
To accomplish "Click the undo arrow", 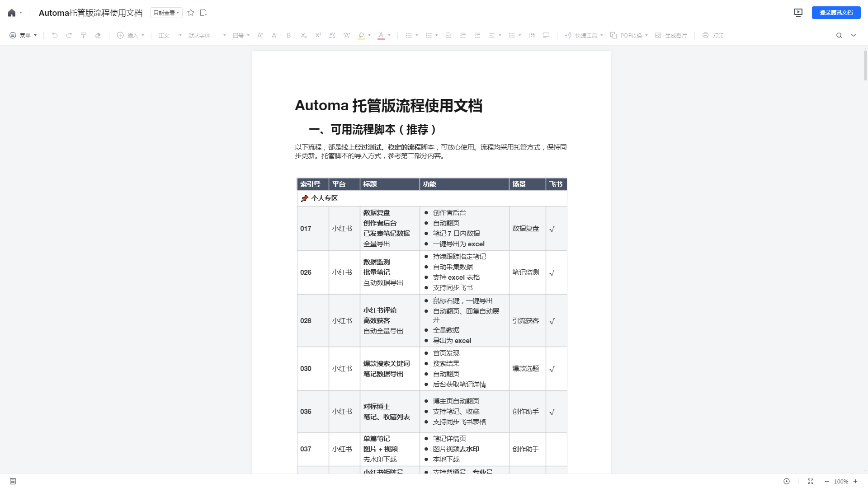I will point(55,35).
